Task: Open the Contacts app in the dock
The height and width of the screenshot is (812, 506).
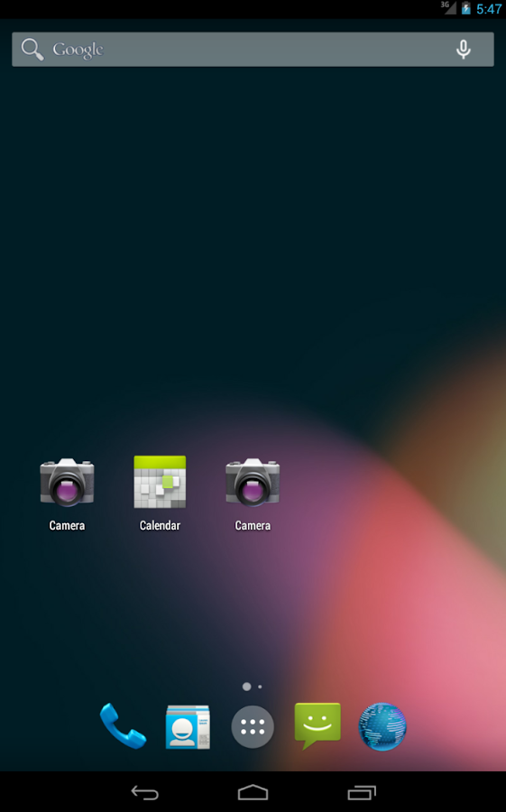Action: coord(188,726)
